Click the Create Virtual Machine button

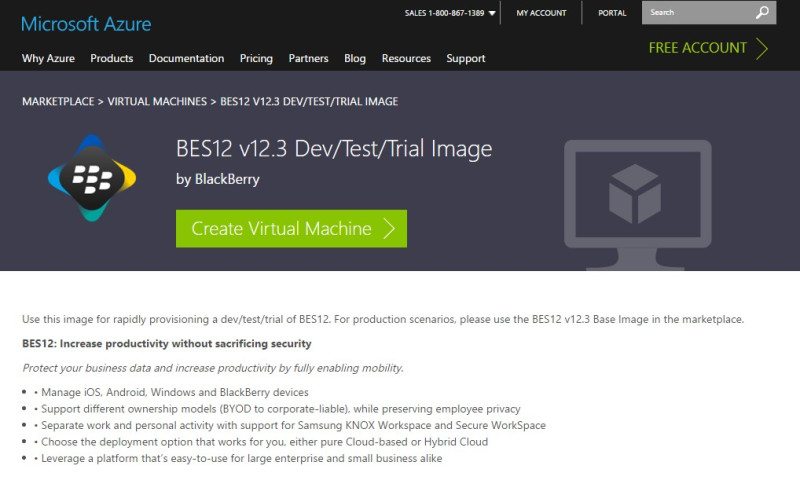291,228
